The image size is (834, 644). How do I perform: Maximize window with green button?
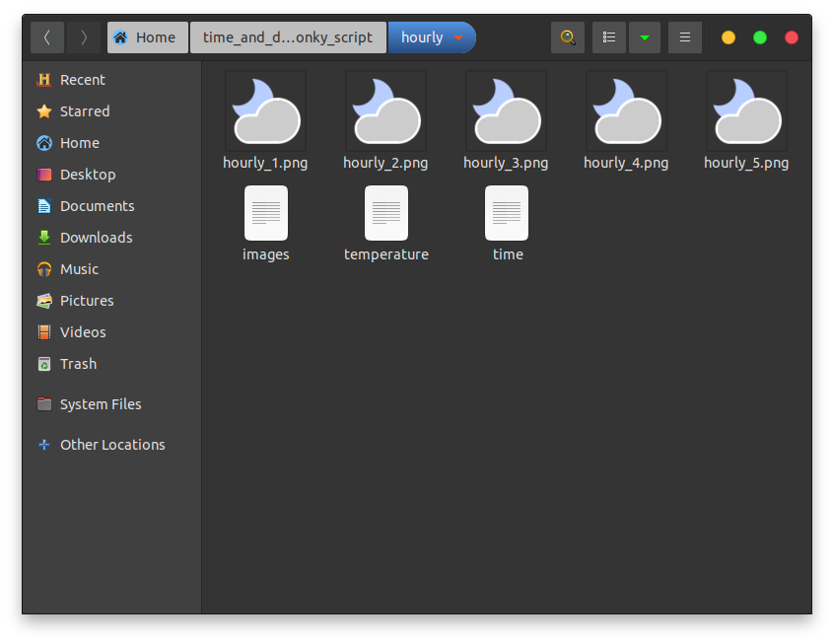(x=760, y=37)
